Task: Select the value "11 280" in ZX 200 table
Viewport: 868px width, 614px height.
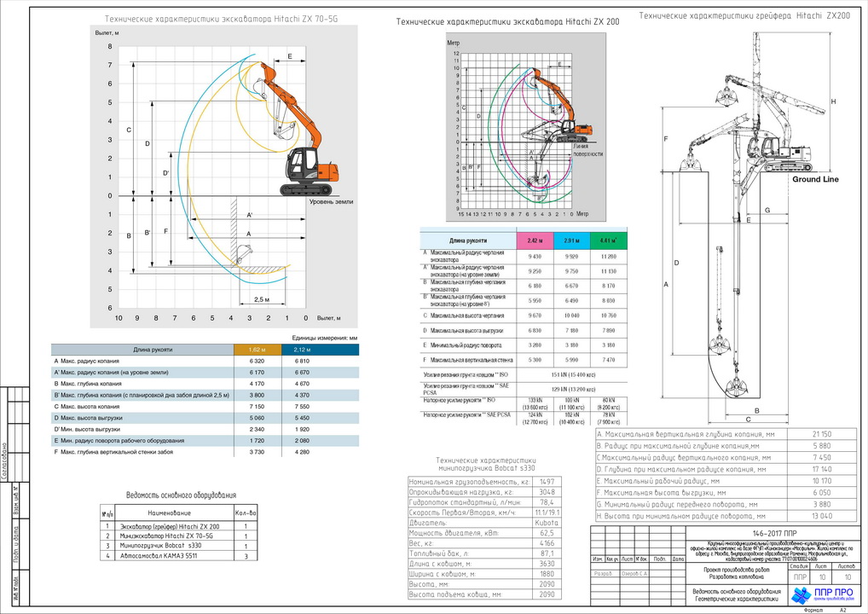Action: tap(609, 257)
